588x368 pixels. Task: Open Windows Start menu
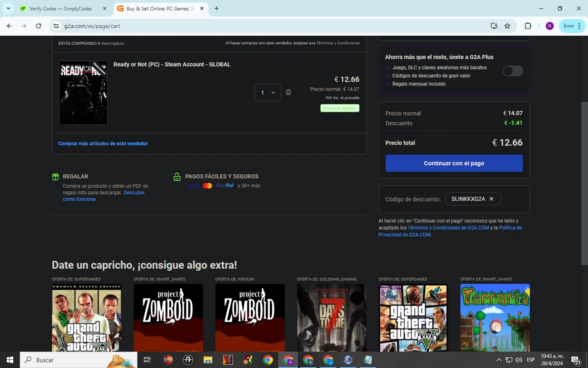pyautogui.click(x=10, y=360)
